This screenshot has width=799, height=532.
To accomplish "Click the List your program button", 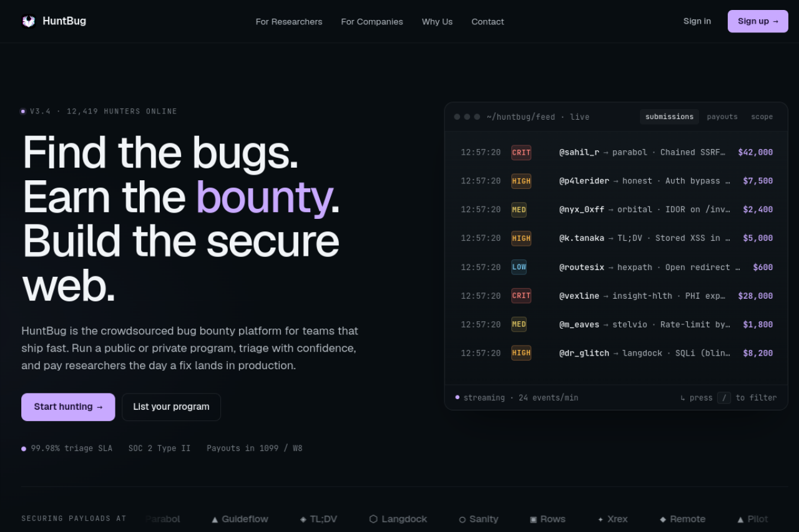I will (171, 407).
